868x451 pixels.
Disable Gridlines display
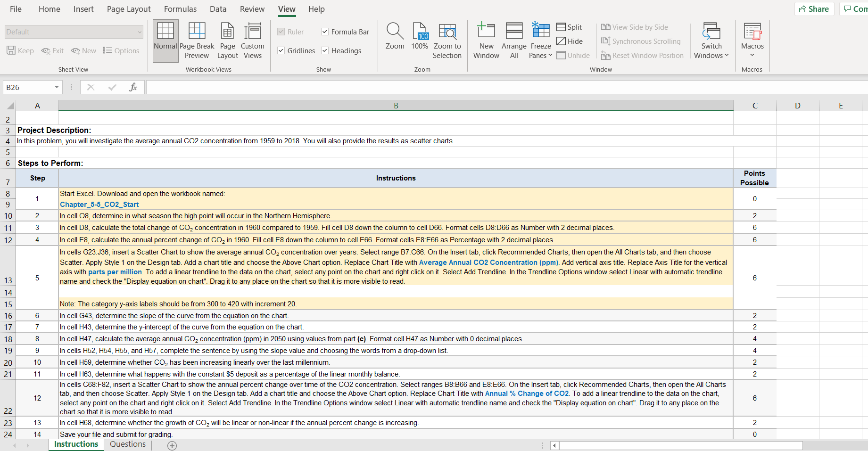coord(281,50)
